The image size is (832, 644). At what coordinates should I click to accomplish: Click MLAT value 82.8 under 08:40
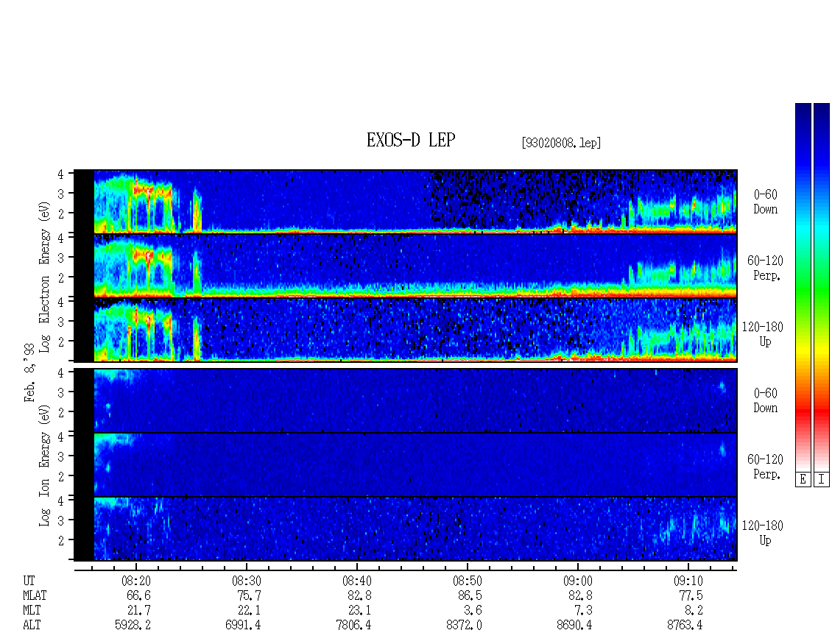359,595
